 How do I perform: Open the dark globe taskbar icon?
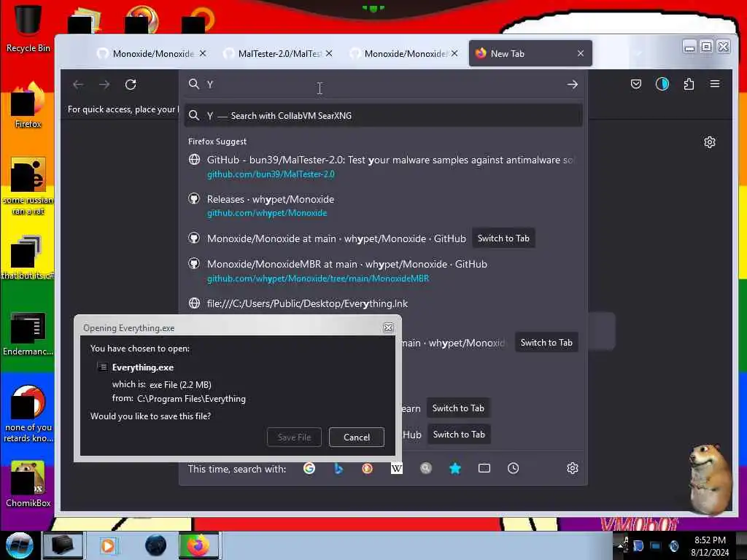click(155, 545)
